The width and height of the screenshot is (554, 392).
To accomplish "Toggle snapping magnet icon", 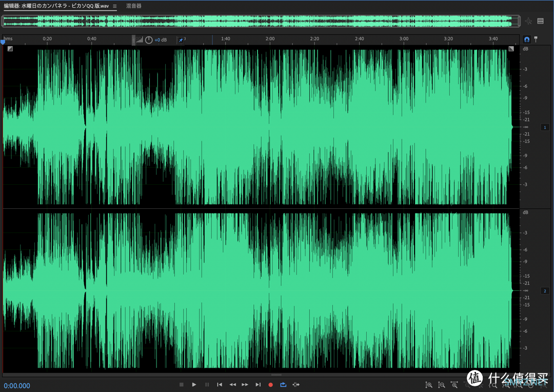I will pyautogui.click(x=527, y=39).
